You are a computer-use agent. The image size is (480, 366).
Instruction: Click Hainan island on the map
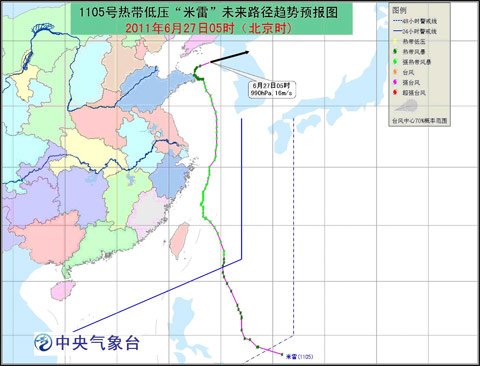63,290
